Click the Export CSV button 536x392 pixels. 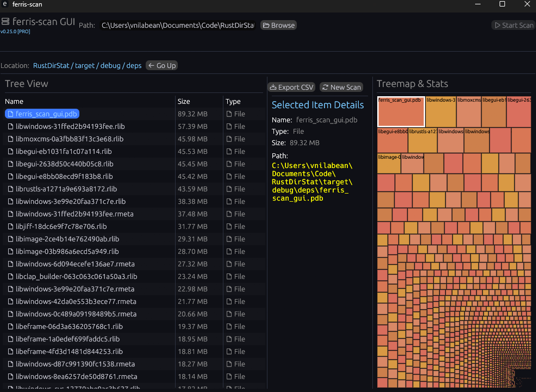click(x=291, y=87)
